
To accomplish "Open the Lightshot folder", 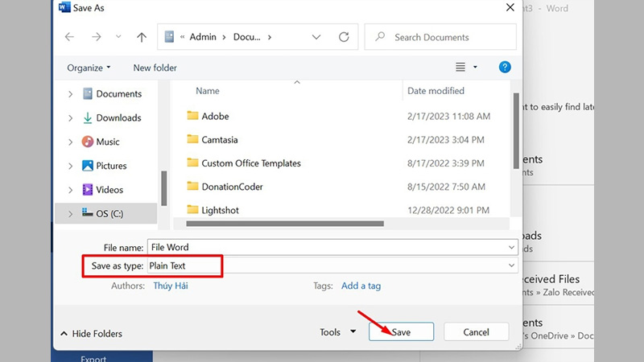I will (219, 210).
